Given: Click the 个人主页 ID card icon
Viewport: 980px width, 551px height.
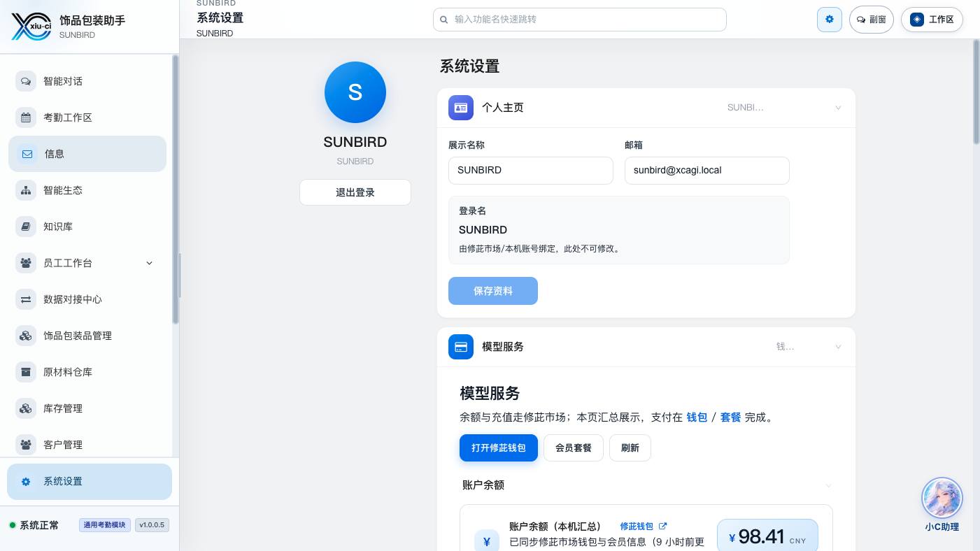Looking at the screenshot, I should (x=461, y=108).
